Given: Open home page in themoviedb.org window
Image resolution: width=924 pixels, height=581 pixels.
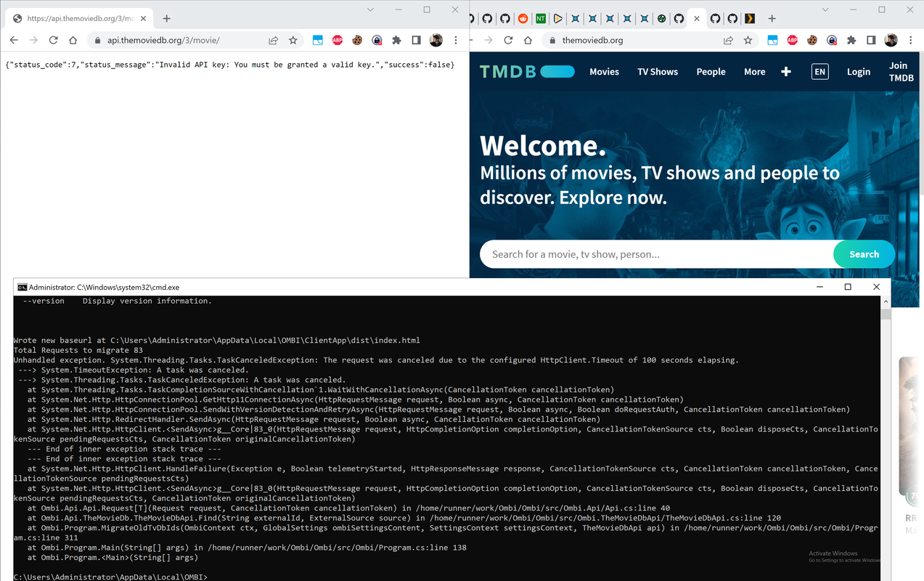Looking at the screenshot, I should tap(528, 41).
